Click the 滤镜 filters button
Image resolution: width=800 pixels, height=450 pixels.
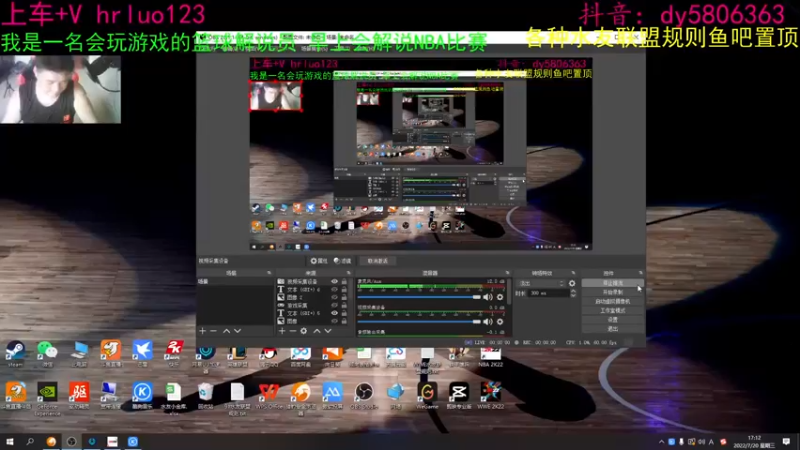tap(343, 261)
